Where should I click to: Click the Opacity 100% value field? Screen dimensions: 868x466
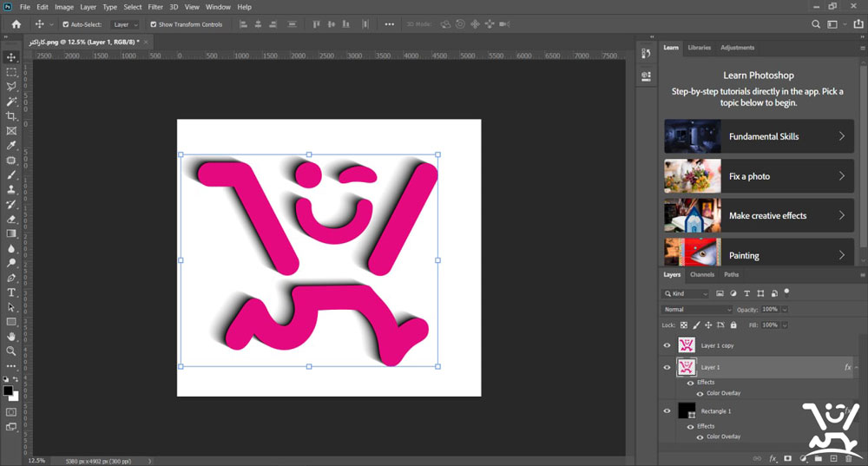click(x=770, y=310)
